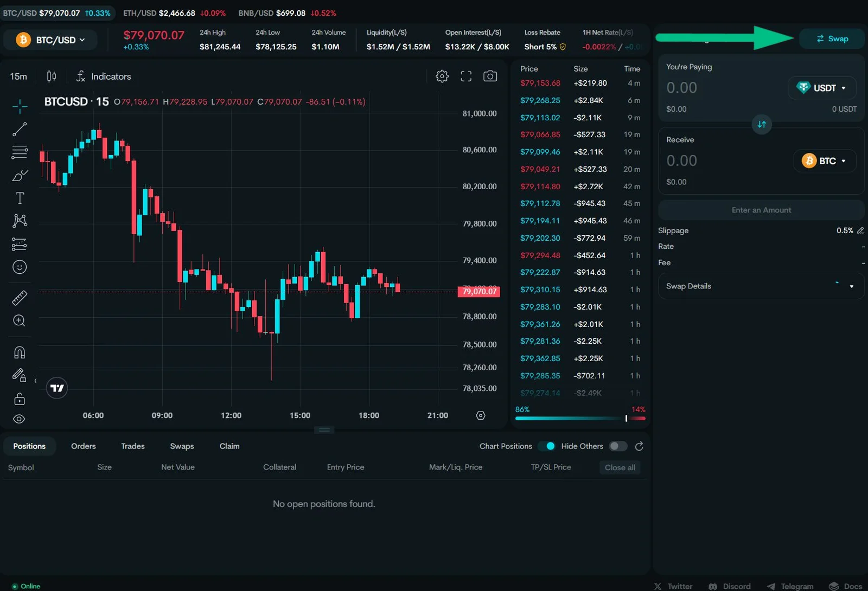Toggle lock all drawing tools

[x=20, y=399]
